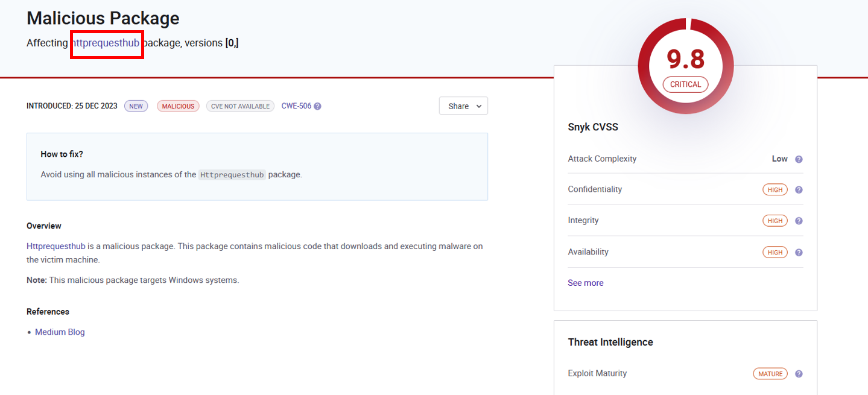Click the Overview heading
868x395 pixels.
point(44,226)
